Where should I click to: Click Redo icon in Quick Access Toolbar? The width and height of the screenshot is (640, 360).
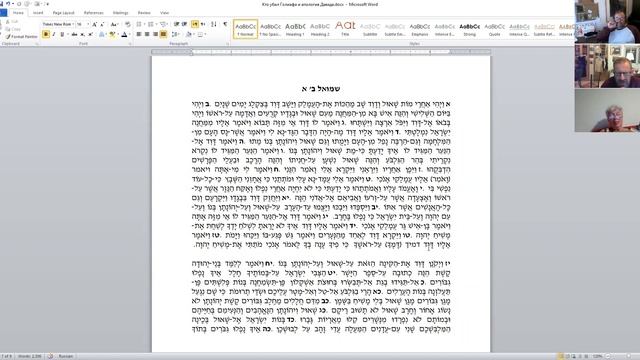(x=19, y=4)
